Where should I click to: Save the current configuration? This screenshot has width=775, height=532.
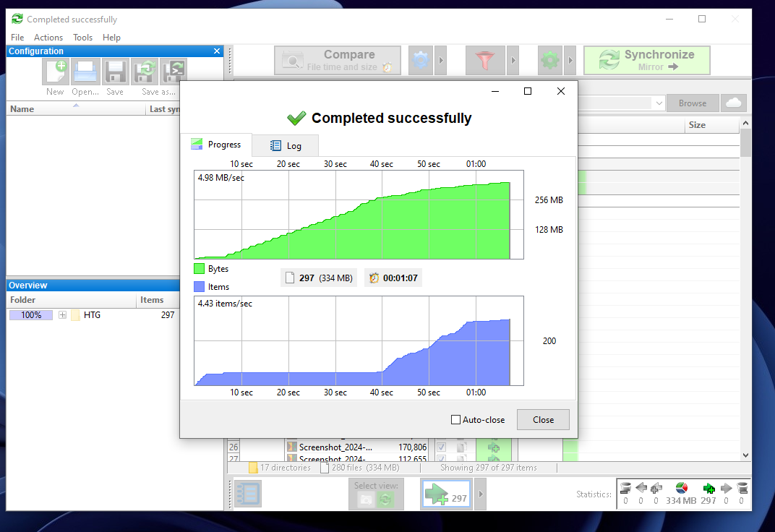click(115, 72)
